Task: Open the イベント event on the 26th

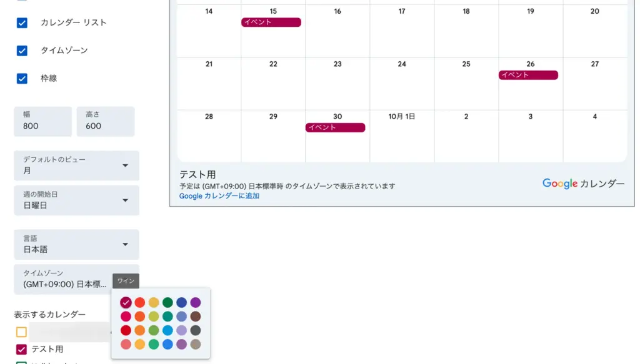Action: (x=528, y=75)
